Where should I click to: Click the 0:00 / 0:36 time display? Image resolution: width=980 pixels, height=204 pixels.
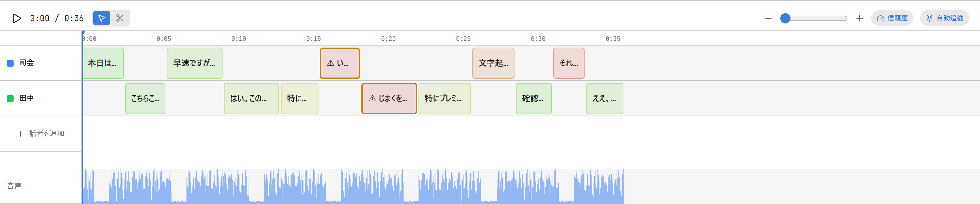57,18
